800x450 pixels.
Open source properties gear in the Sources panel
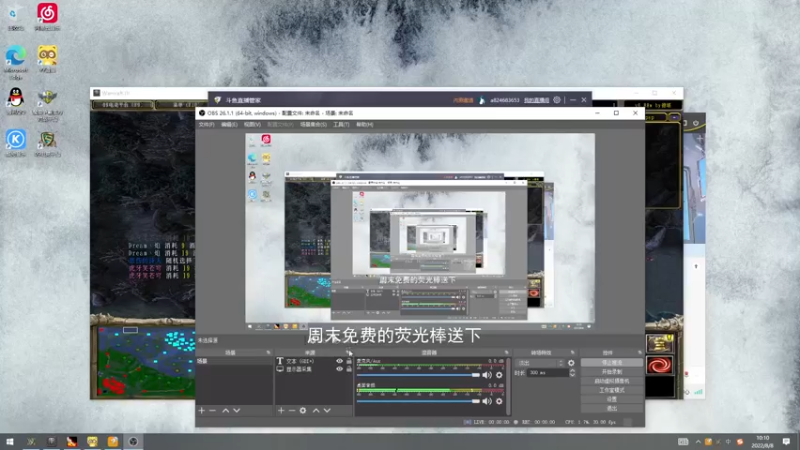click(303, 410)
